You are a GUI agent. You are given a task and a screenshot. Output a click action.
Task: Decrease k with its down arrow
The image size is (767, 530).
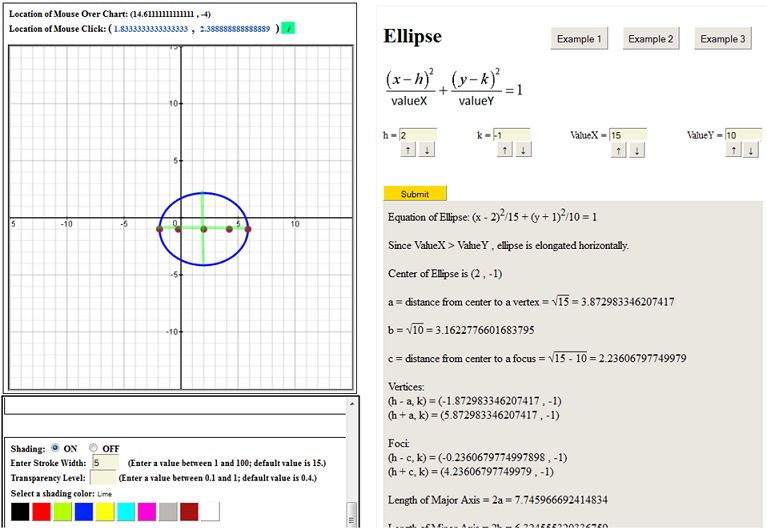point(523,150)
